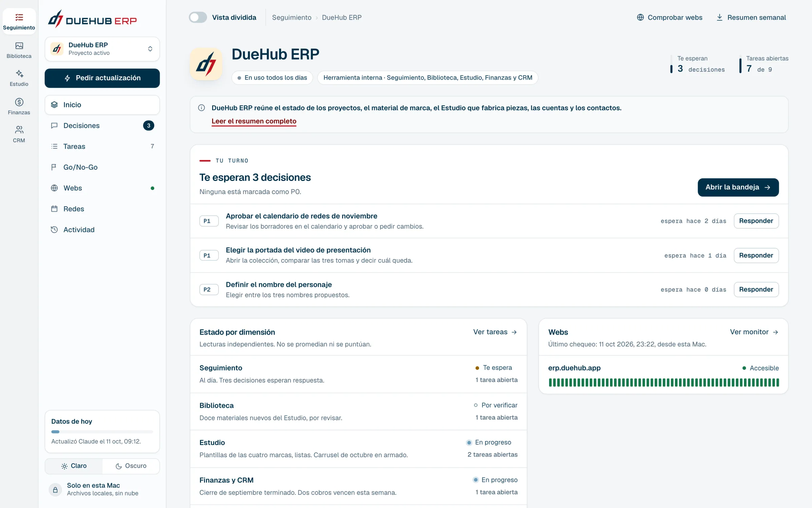Open the Biblioteca module icon
812x508 pixels.
coord(19,46)
